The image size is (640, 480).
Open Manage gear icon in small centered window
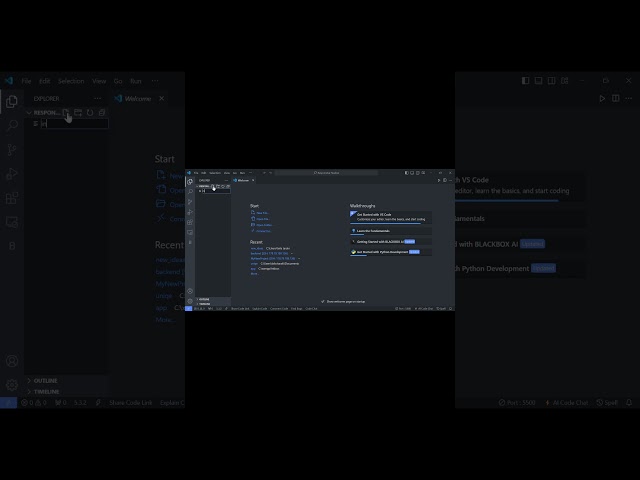tap(190, 301)
